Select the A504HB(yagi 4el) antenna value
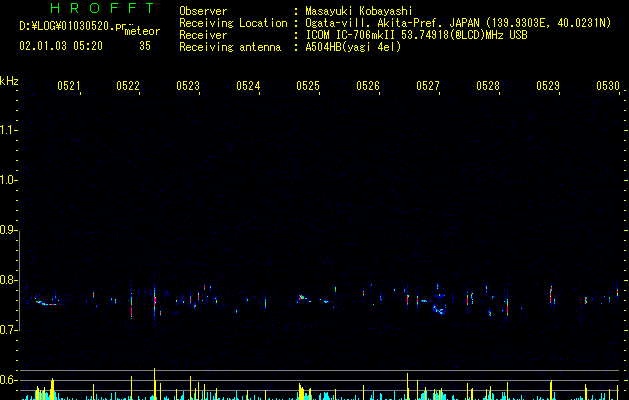 tap(353, 47)
